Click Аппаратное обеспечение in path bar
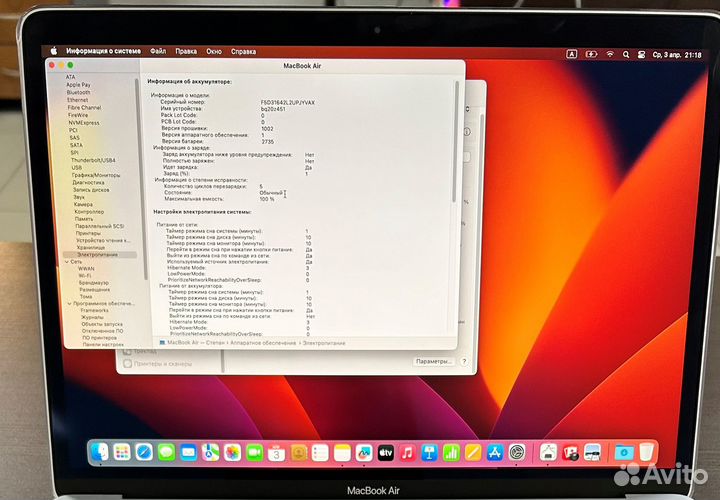Screen dimensions: 720x500 pos(263,343)
